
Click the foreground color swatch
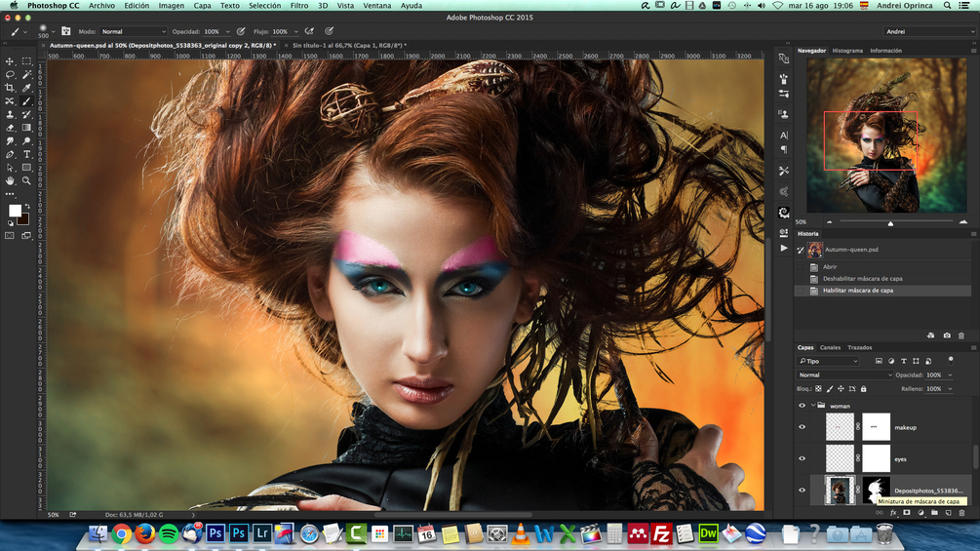click(15, 211)
